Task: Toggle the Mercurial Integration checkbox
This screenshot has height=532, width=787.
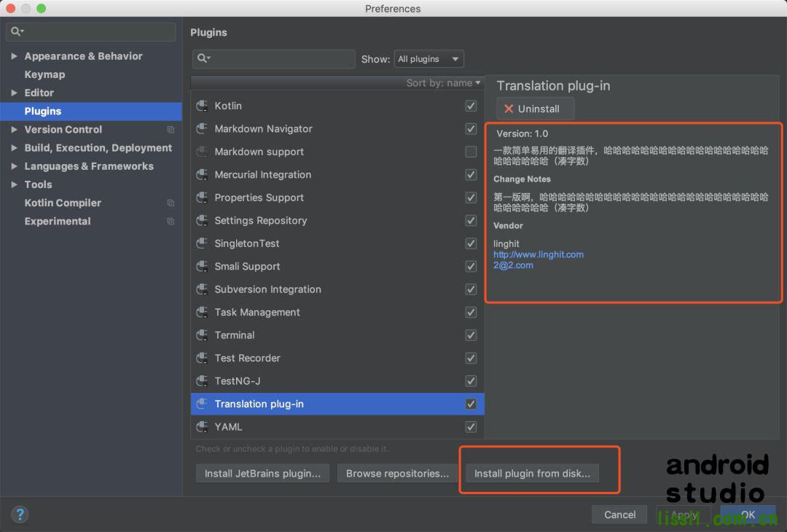Action: point(471,175)
